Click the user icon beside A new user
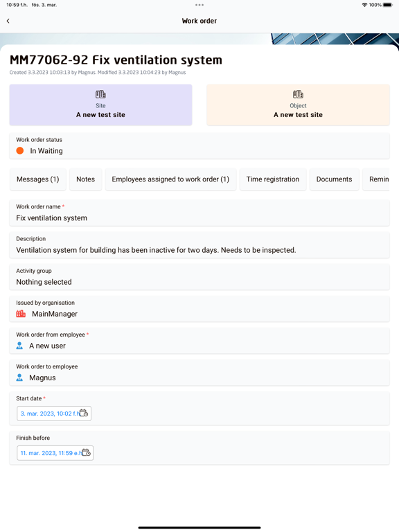 tap(19, 346)
